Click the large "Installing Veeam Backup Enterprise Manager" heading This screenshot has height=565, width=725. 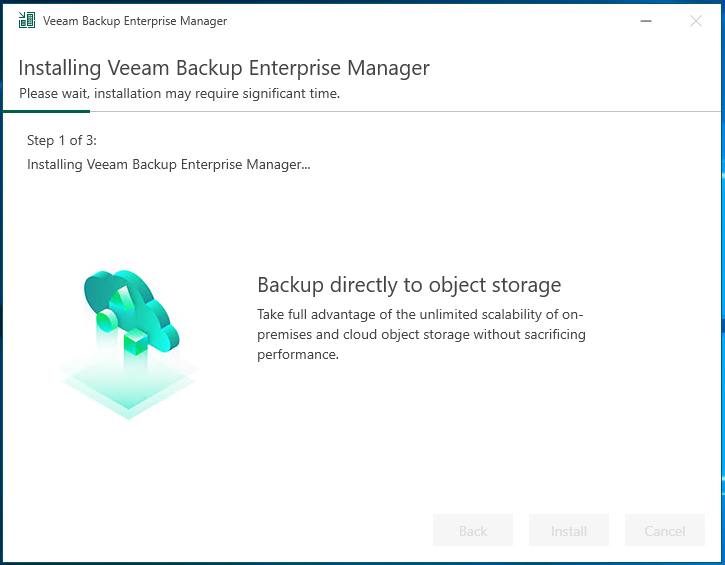click(x=224, y=69)
